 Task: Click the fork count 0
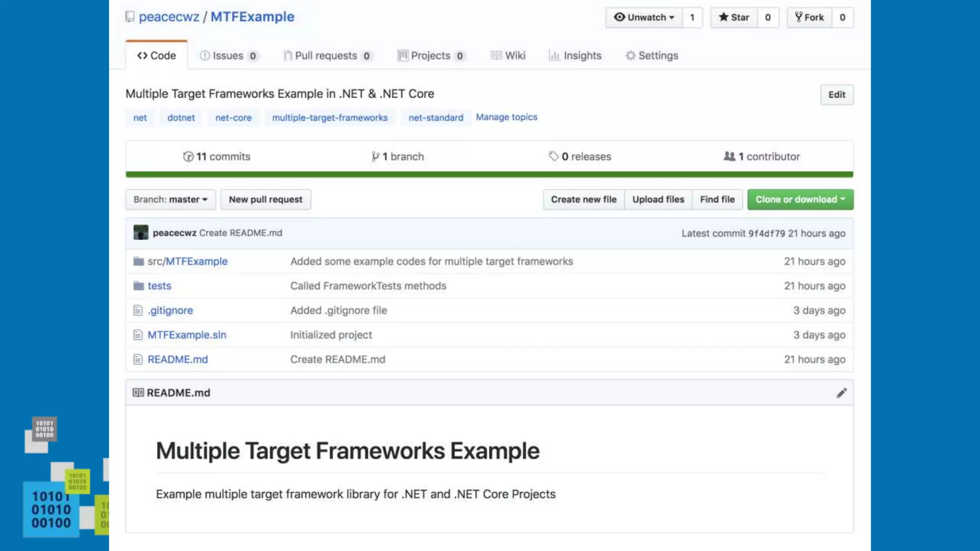pos(842,17)
